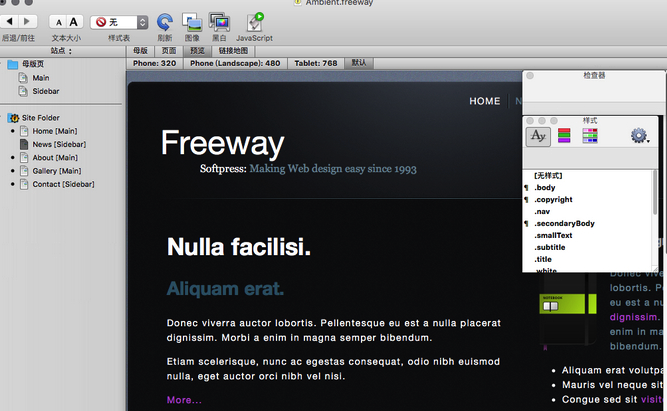Close the 检查器 inspector panel
The width and height of the screenshot is (667, 411).
pos(530,76)
